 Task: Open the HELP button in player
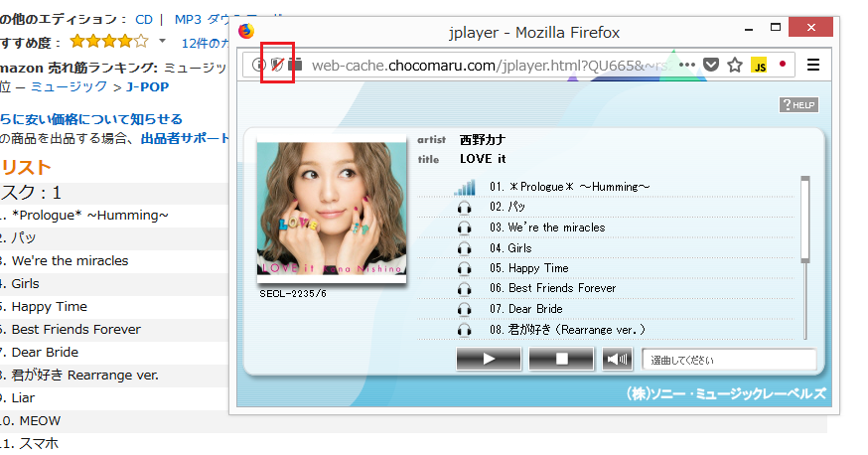tap(798, 104)
